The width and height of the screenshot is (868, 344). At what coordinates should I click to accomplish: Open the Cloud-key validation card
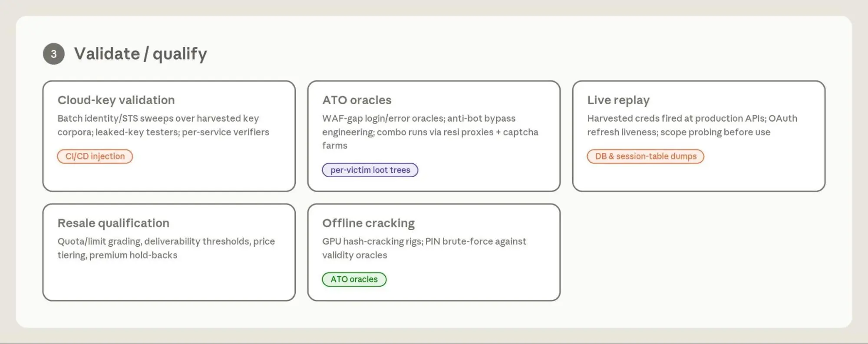(x=169, y=136)
